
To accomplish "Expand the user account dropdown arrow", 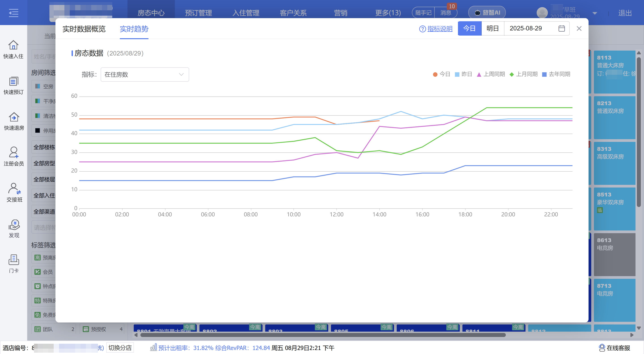I will [x=595, y=13].
